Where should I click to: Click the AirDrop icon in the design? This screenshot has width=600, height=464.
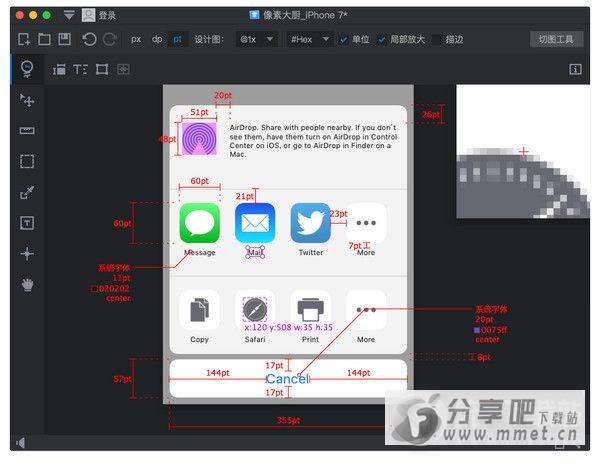[199, 138]
